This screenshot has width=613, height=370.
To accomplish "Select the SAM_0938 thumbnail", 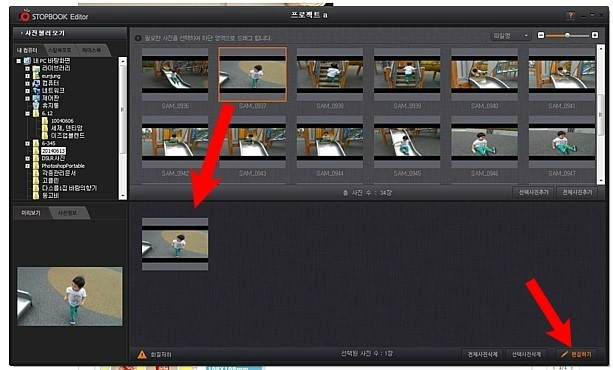I will click(330, 74).
